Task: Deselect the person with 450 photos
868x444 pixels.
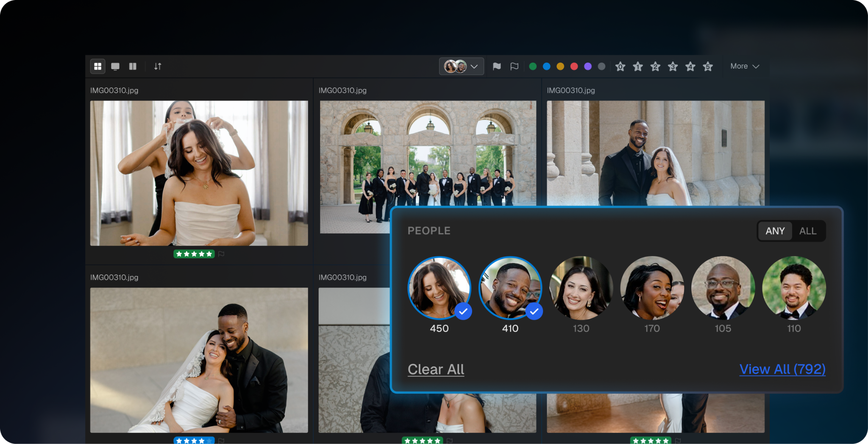Action: (440, 288)
